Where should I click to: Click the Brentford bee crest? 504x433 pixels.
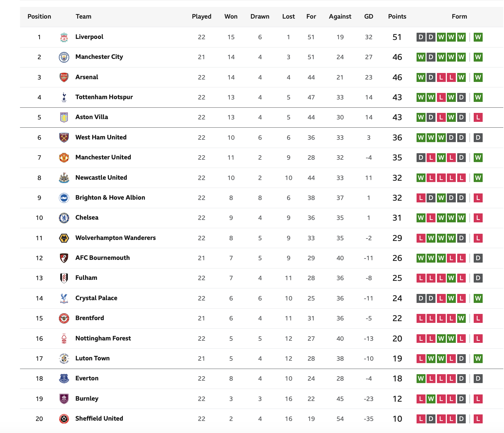tap(64, 318)
